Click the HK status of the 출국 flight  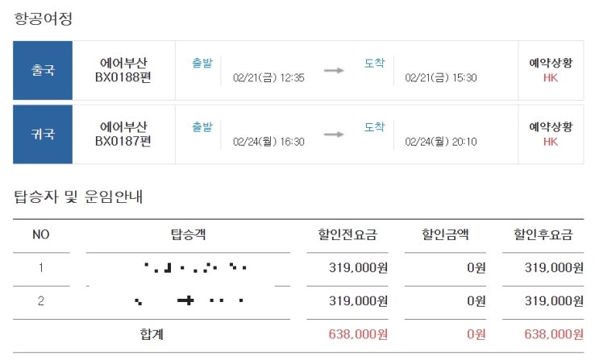(551, 78)
